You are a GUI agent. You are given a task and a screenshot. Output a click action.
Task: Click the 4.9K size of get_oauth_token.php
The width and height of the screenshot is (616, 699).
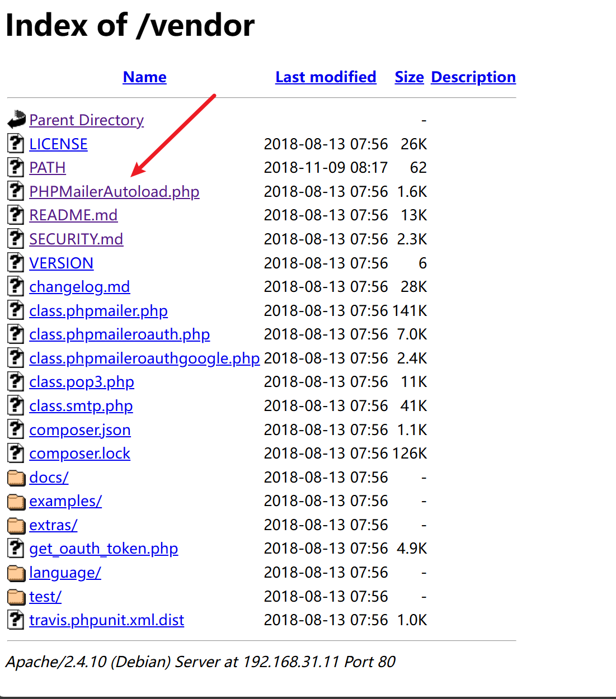[x=412, y=548]
